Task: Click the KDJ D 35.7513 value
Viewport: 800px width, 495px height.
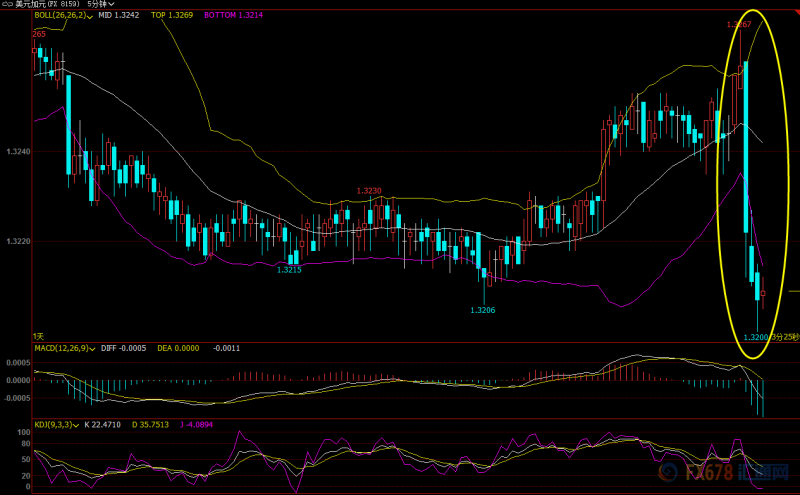Action: (150, 425)
